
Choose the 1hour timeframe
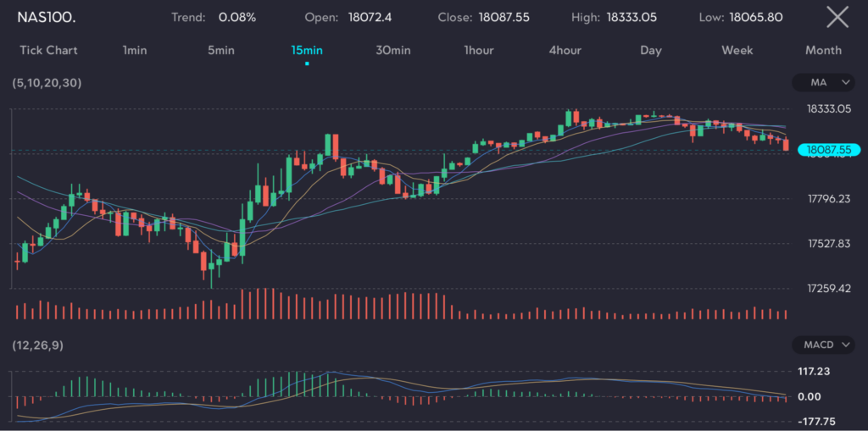(x=479, y=51)
